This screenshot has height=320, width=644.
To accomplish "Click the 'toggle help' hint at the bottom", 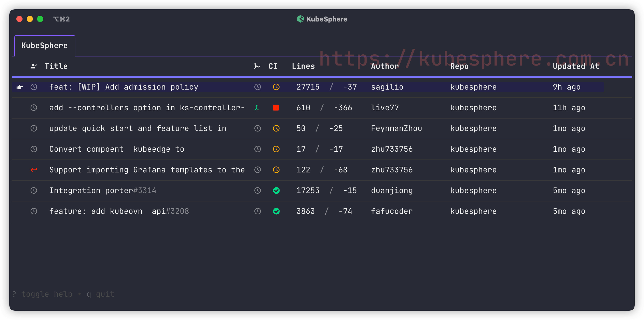I will click(47, 294).
